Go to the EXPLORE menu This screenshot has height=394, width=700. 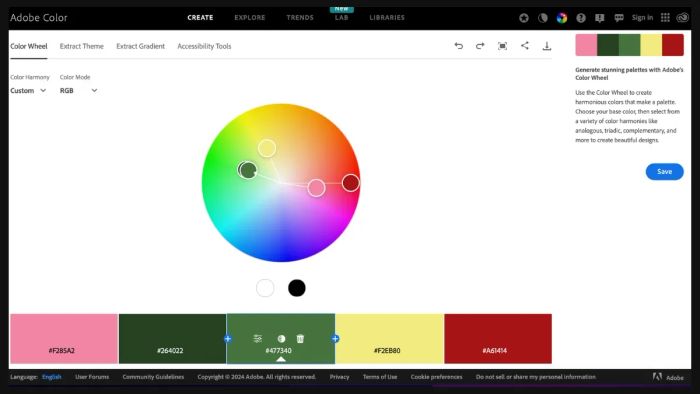pyautogui.click(x=250, y=17)
